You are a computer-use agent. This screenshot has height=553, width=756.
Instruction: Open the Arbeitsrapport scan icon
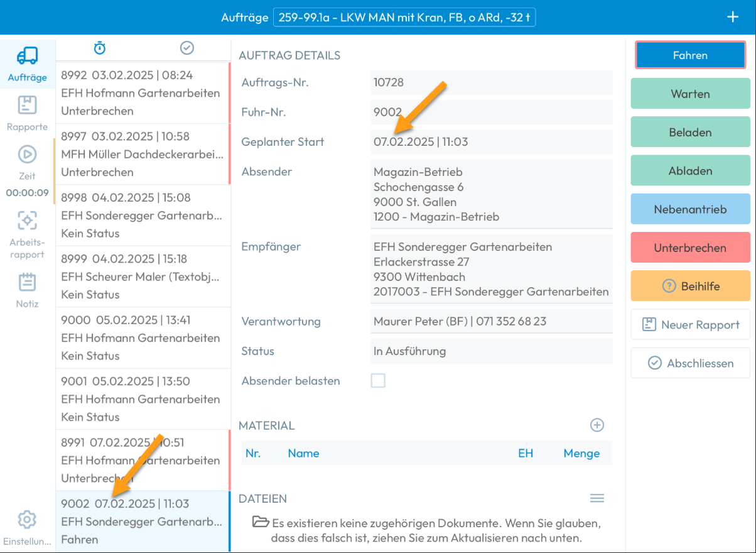tap(27, 221)
